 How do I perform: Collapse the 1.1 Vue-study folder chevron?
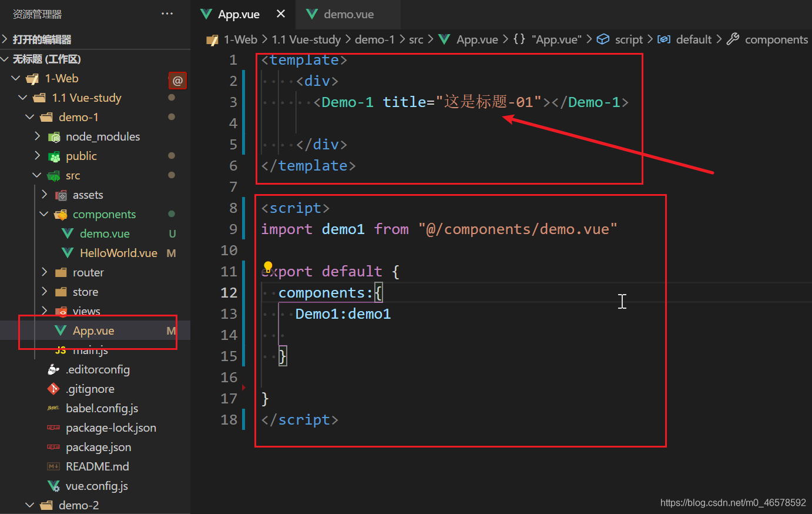tap(23, 98)
